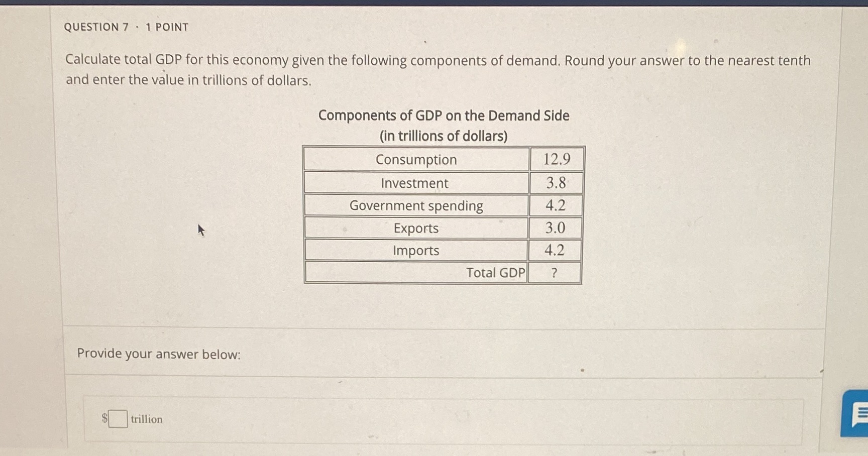The width and height of the screenshot is (868, 456).
Task: Click the '(in trillions of dollars)' subtitle
Action: tap(443, 136)
